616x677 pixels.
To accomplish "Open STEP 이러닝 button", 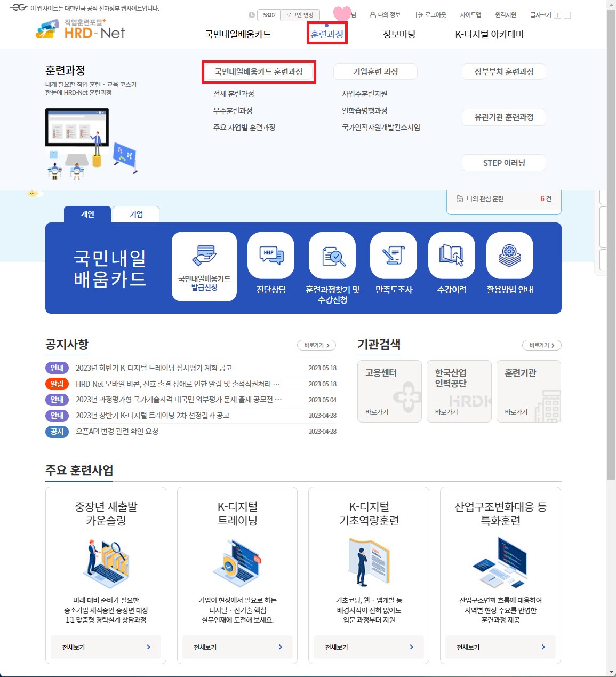I will 504,163.
